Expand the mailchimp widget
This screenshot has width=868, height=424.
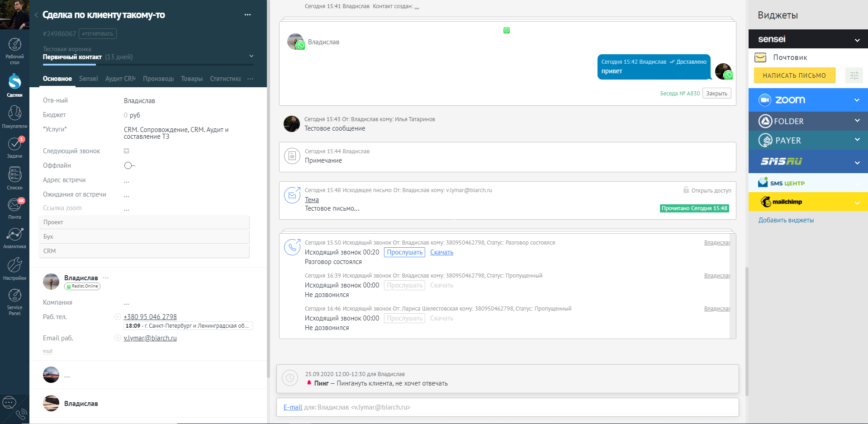(x=857, y=202)
